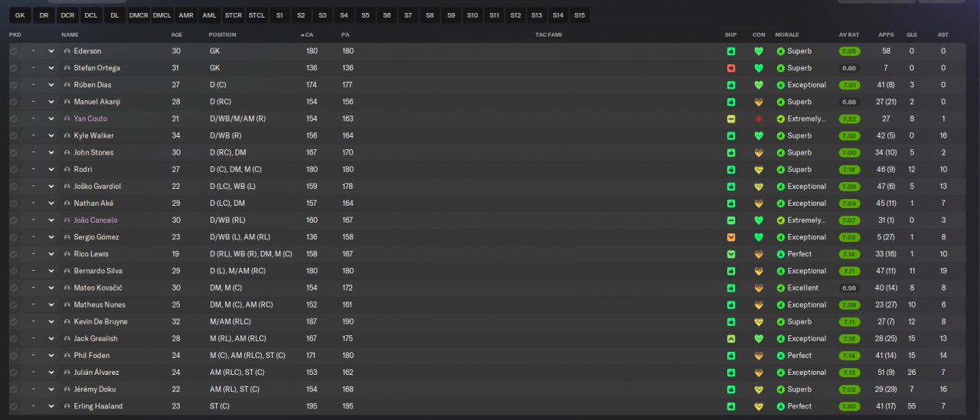The height and width of the screenshot is (420, 980).
Task: Toggle the picked checkmark for Nathan Aké
Action: 13,203
